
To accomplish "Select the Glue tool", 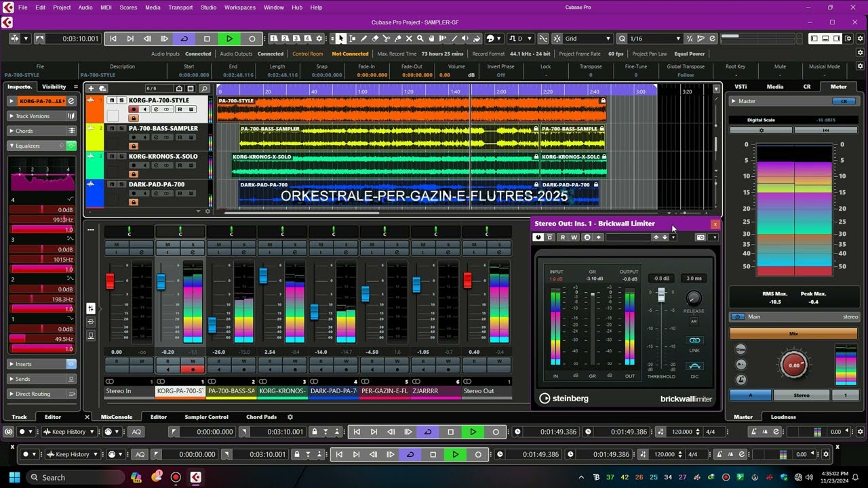I will point(398,39).
